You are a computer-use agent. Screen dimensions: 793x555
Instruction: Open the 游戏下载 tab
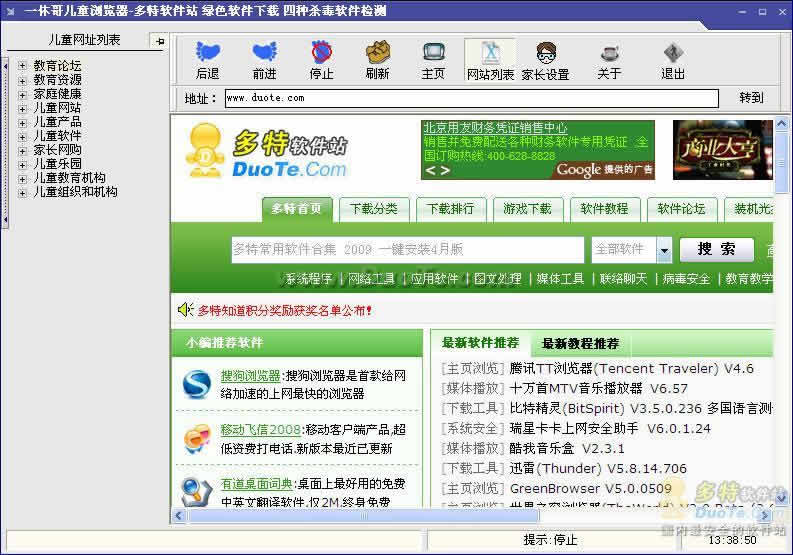[x=527, y=209]
